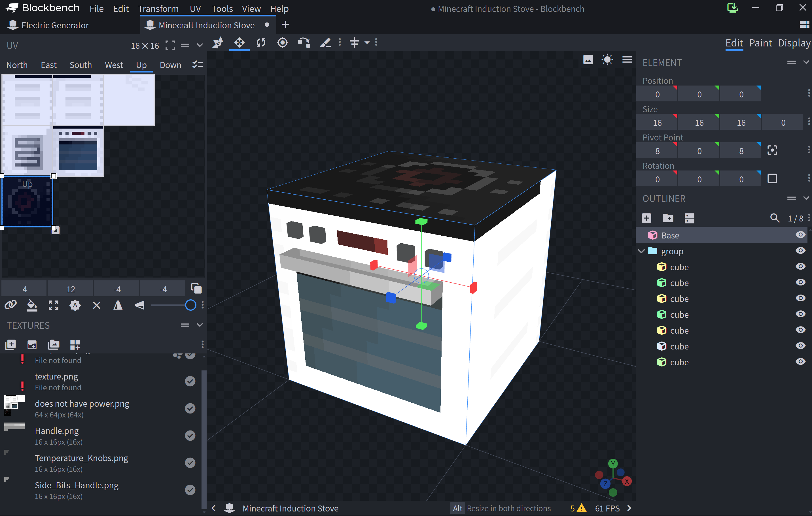This screenshot has height=516, width=812.
Task: Switch to the Electric Generator project tab
Action: pyautogui.click(x=54, y=25)
